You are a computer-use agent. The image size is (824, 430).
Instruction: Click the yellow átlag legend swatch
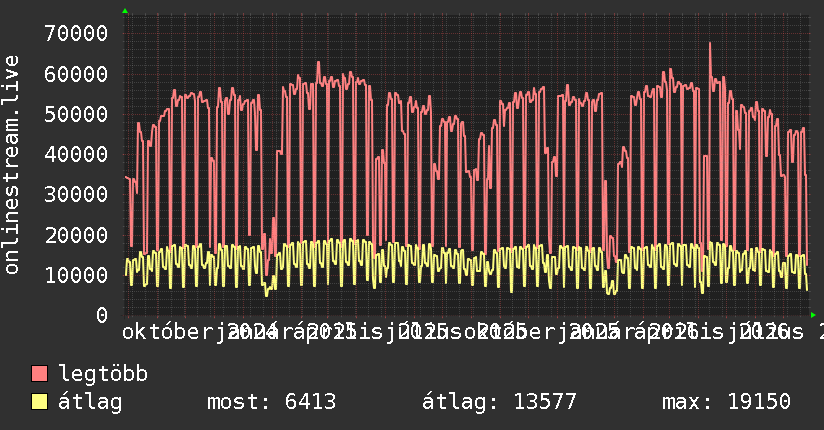39,402
